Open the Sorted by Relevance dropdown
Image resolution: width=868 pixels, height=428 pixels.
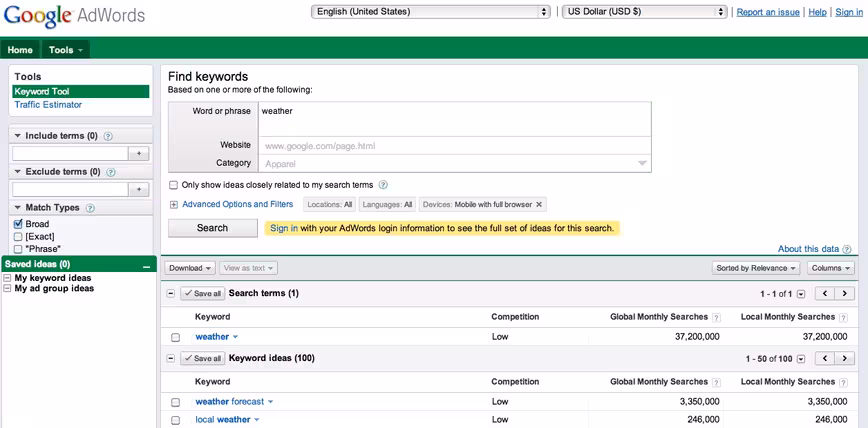pyautogui.click(x=756, y=268)
